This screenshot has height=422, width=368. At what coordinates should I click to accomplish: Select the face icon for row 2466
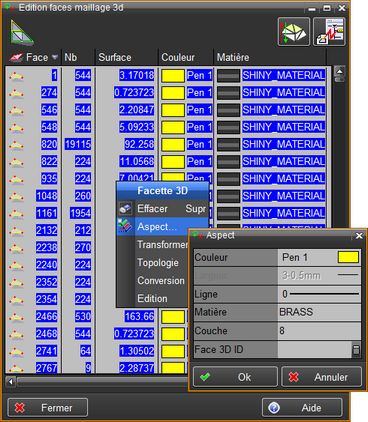click(16, 317)
